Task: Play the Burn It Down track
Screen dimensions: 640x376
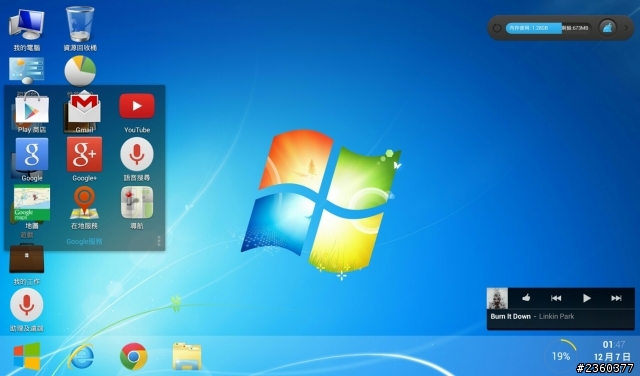Action: point(587,298)
